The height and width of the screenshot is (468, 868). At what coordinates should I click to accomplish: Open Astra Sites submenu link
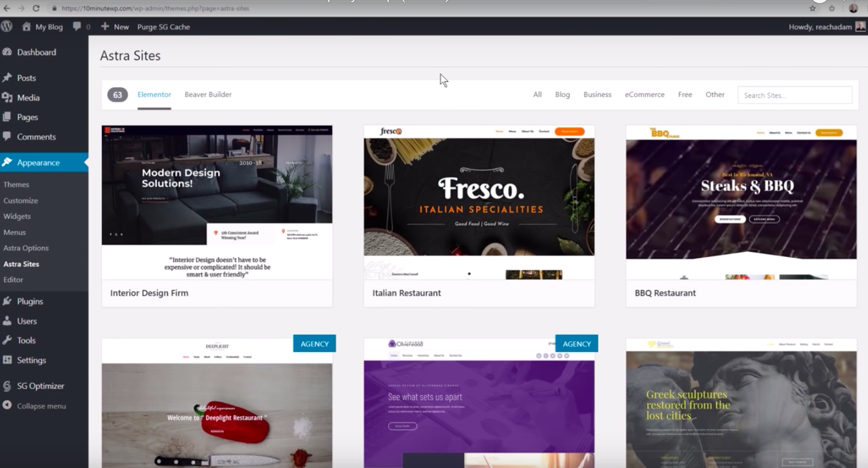pos(21,264)
